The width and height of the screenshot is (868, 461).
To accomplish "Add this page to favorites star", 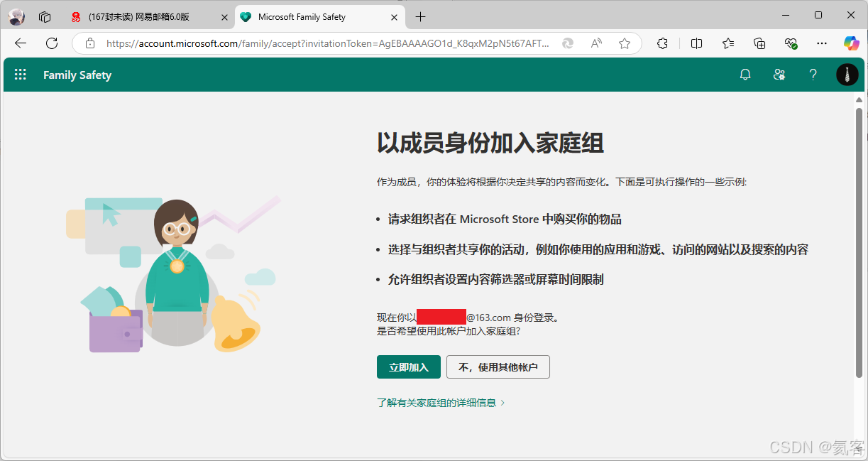I will pyautogui.click(x=625, y=43).
